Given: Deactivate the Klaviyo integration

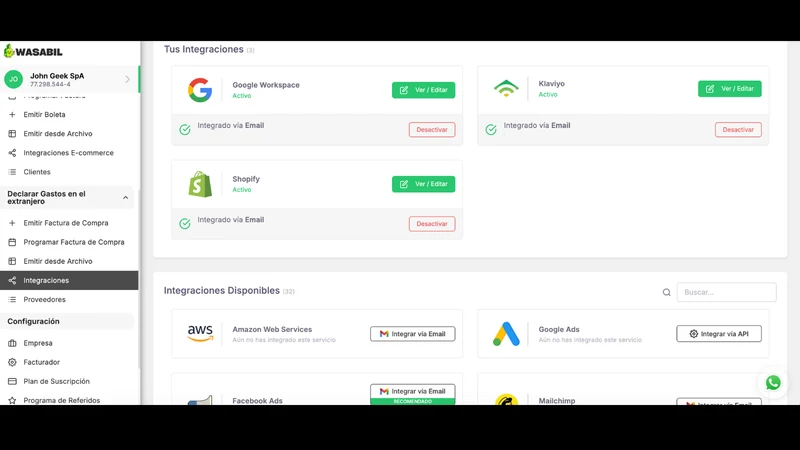Looking at the screenshot, I should click(x=738, y=130).
